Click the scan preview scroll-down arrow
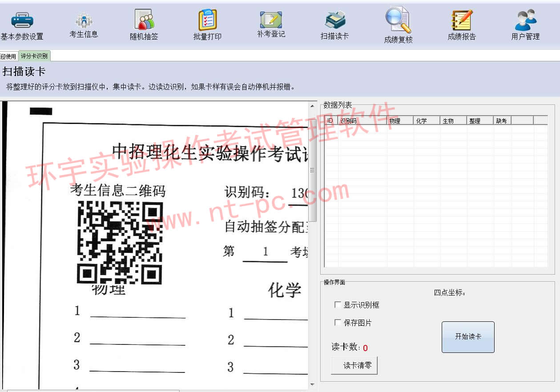Screen dimensions: 560x392 pos(312,384)
